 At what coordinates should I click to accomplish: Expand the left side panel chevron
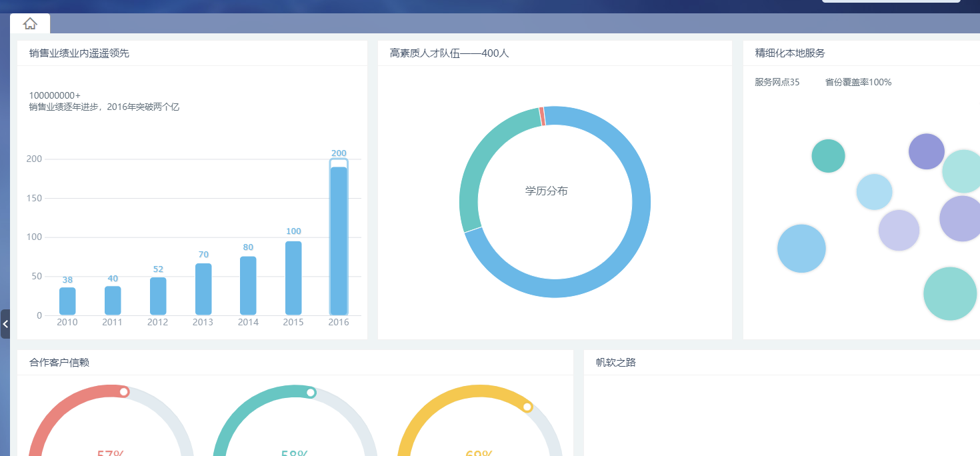[x=5, y=324]
